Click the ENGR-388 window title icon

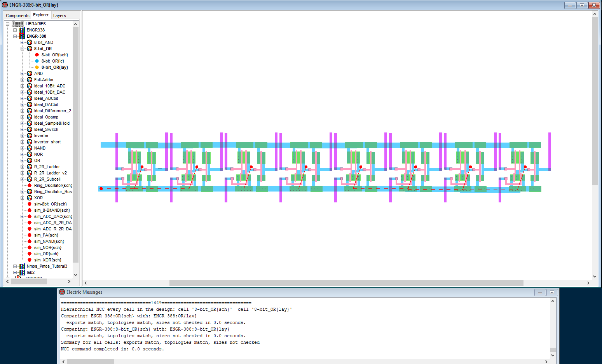pyautogui.click(x=5, y=5)
